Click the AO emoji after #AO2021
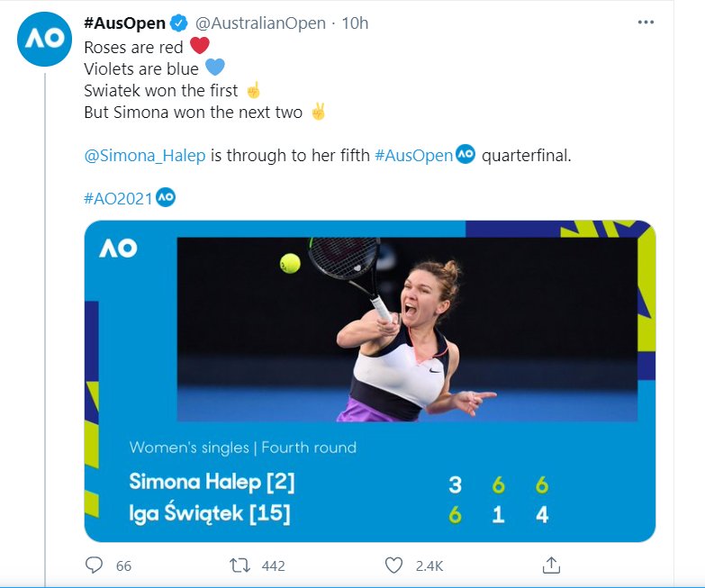The image size is (705, 588). click(166, 196)
